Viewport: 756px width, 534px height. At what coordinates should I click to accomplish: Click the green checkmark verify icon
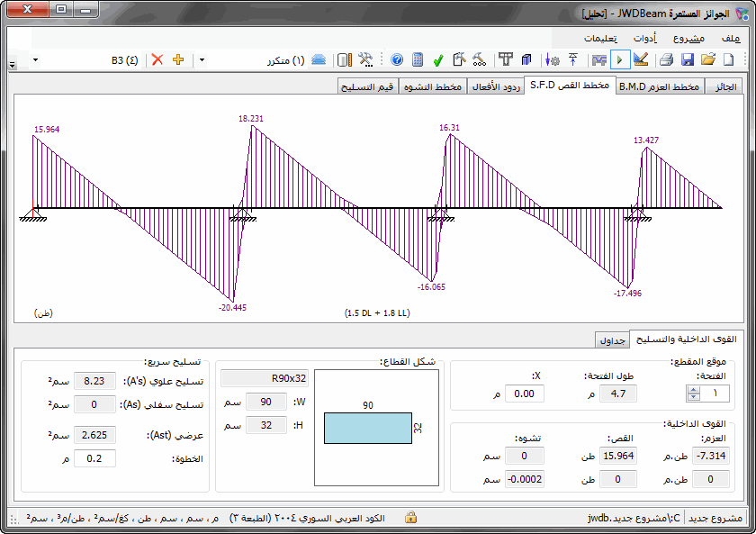tap(438, 60)
